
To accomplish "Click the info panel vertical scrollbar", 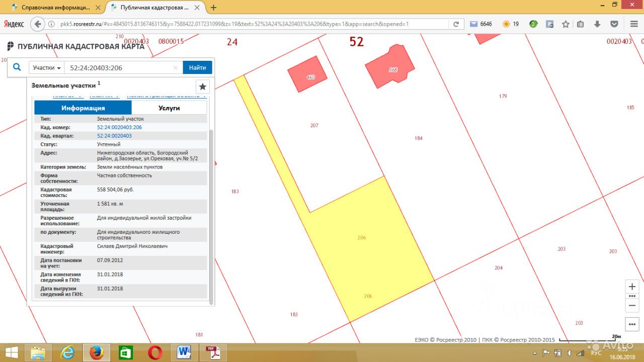I will (211, 216).
